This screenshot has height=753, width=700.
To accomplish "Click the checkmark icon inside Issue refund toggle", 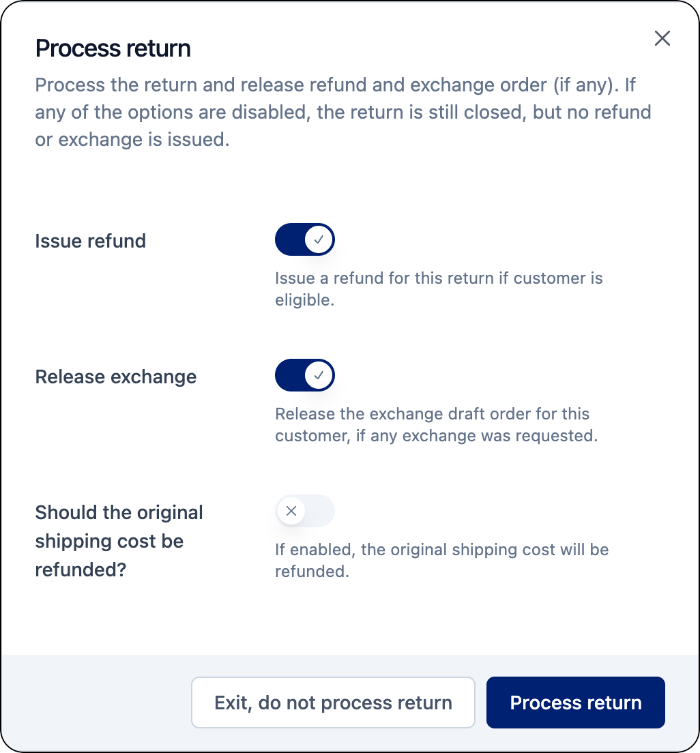I will click(317, 239).
